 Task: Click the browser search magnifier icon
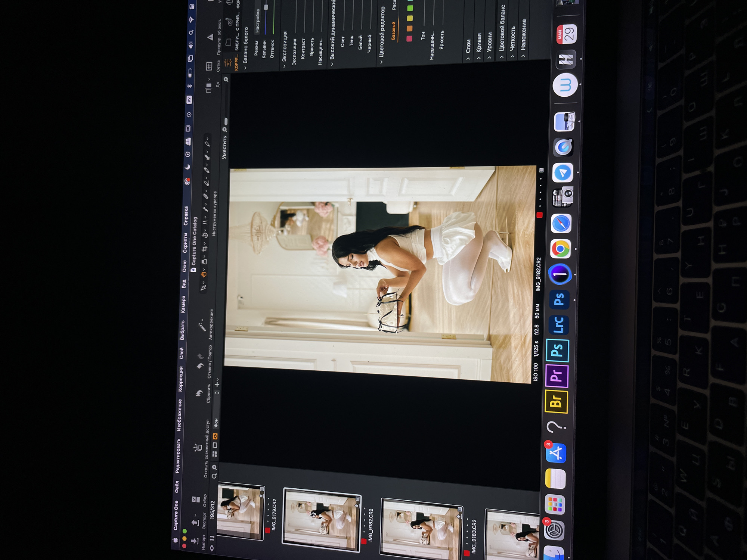[214, 476]
